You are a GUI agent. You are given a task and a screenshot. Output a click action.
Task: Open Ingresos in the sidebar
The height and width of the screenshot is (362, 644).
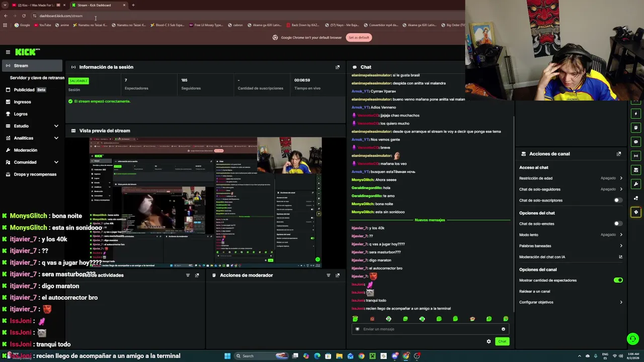point(32,102)
